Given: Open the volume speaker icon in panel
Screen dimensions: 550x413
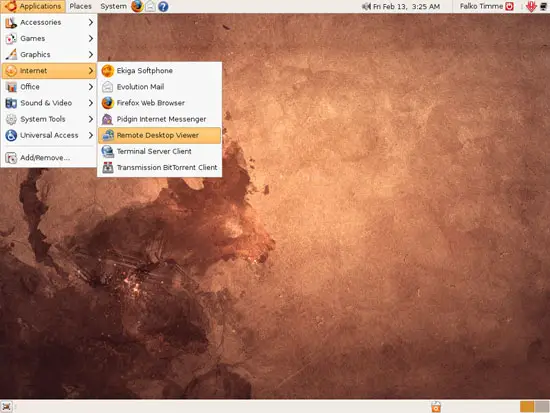Looking at the screenshot, I should point(366,6).
